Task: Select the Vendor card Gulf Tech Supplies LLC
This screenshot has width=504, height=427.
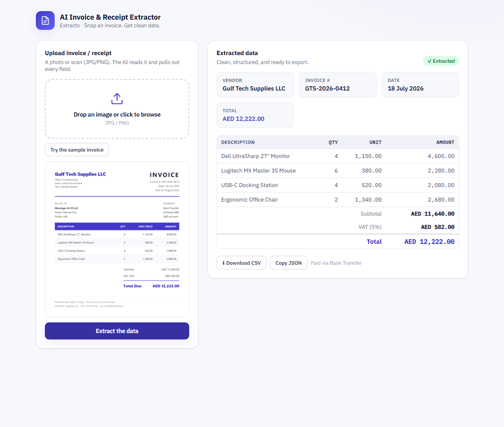Action: point(255,85)
